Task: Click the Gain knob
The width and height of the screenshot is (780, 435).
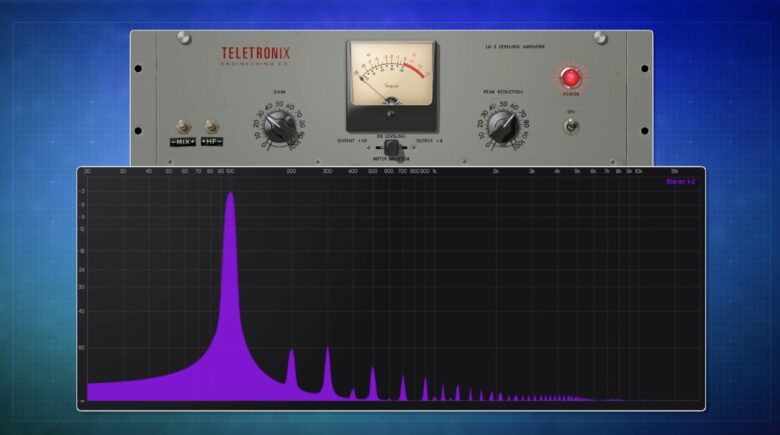Action: click(280, 126)
